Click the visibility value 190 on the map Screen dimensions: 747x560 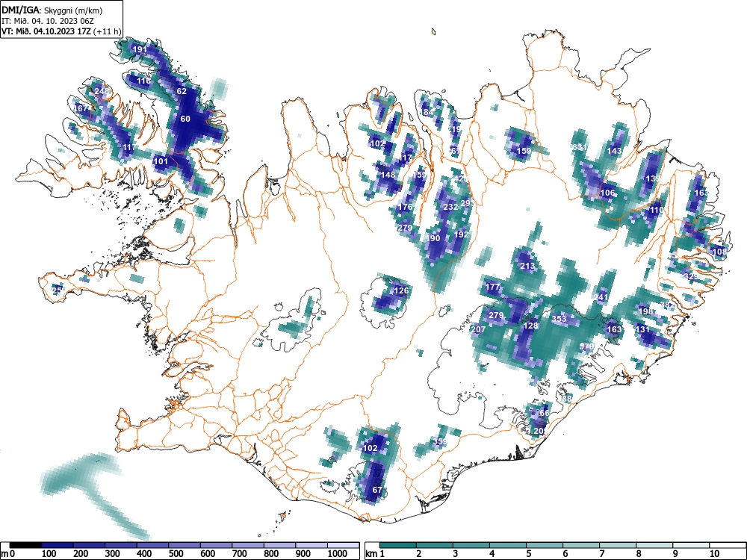click(433, 239)
